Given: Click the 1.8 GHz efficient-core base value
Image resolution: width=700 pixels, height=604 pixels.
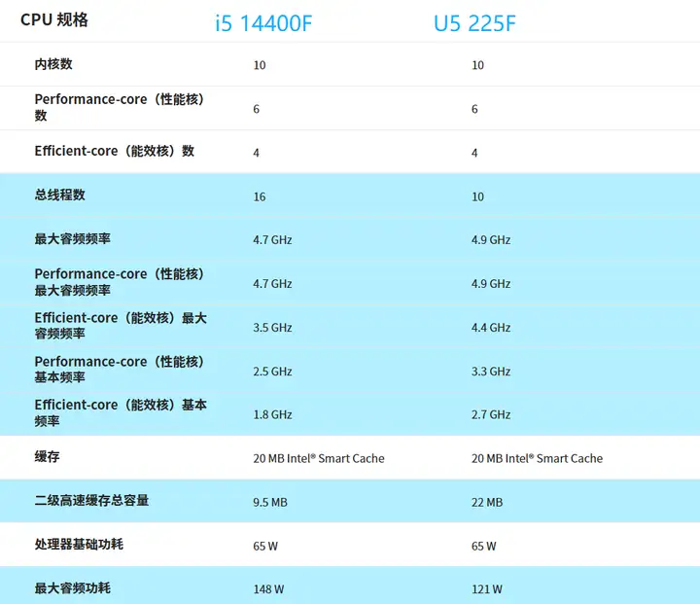Looking at the screenshot, I should coord(272,414).
